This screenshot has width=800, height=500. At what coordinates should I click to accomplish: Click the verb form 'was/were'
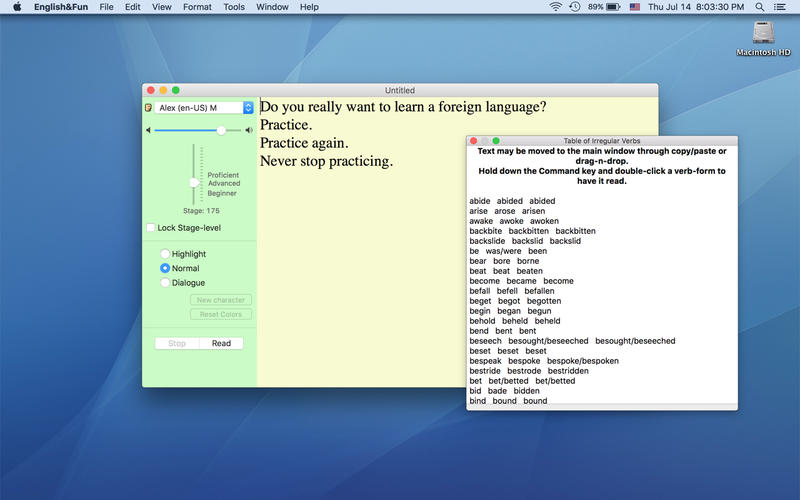click(504, 251)
